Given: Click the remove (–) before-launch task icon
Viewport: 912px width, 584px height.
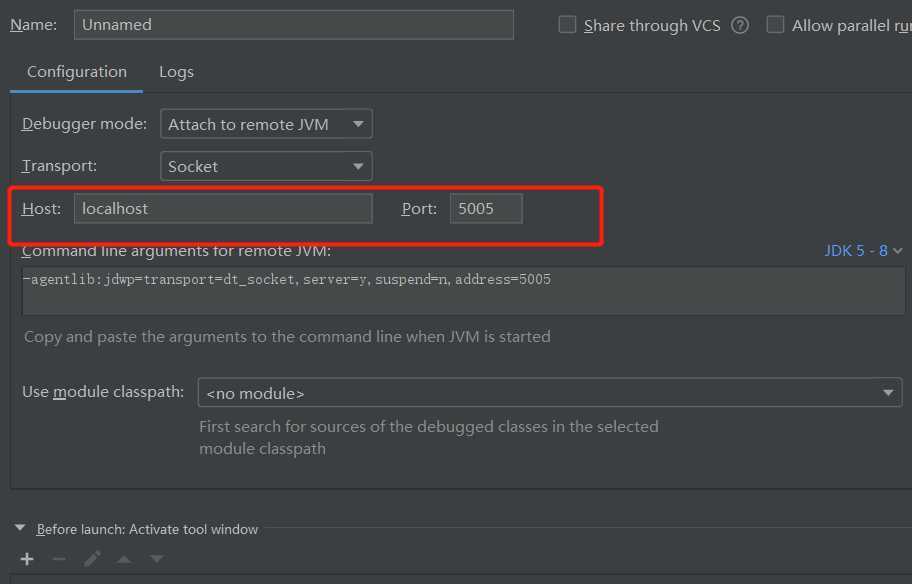Looking at the screenshot, I should click(x=59, y=559).
